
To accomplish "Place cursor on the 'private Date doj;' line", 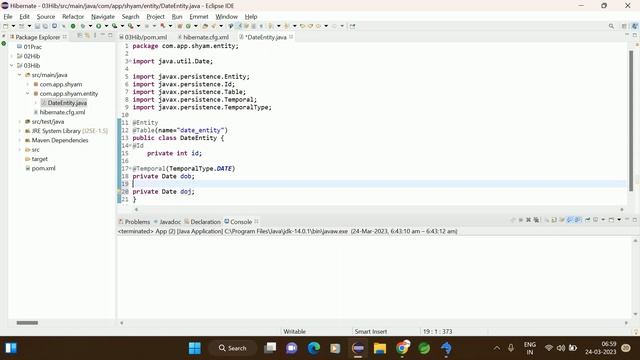I will pos(163,191).
